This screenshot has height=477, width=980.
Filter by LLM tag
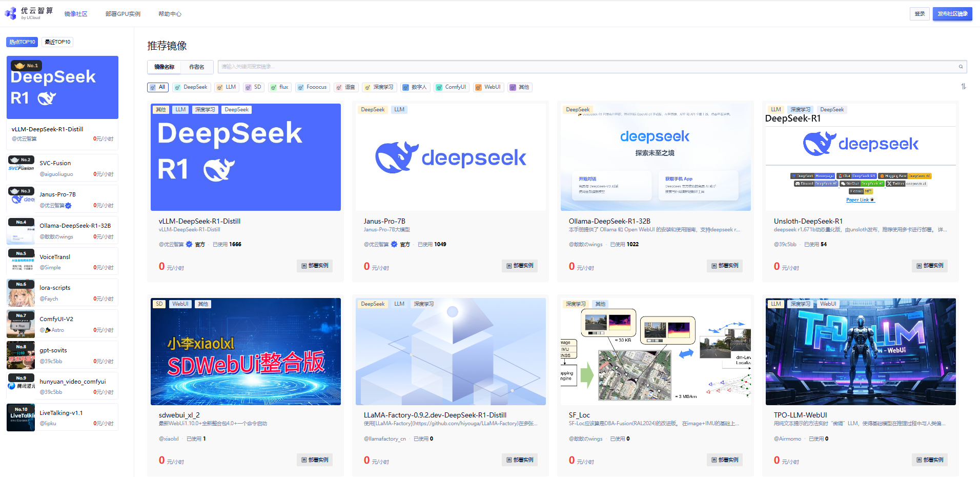point(227,87)
